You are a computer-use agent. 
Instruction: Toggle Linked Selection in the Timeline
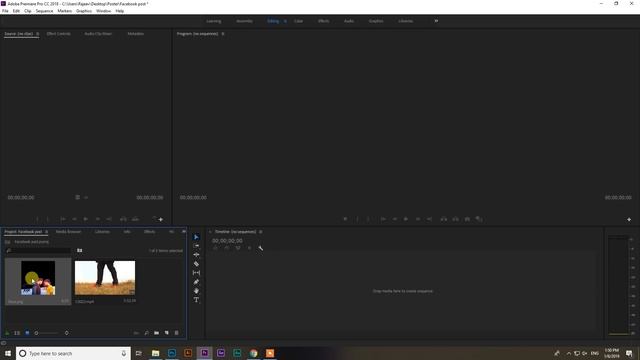click(x=238, y=248)
